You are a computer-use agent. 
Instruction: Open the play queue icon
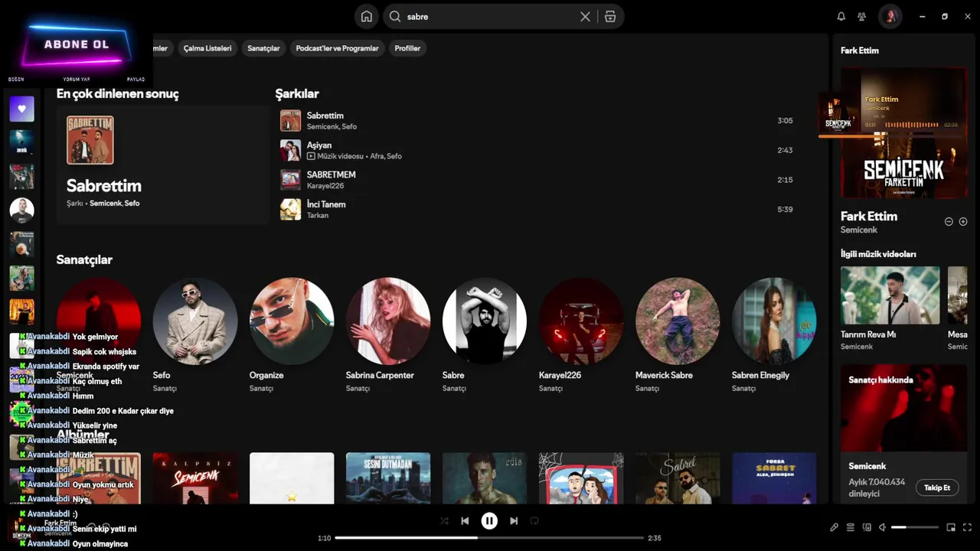[x=851, y=527]
